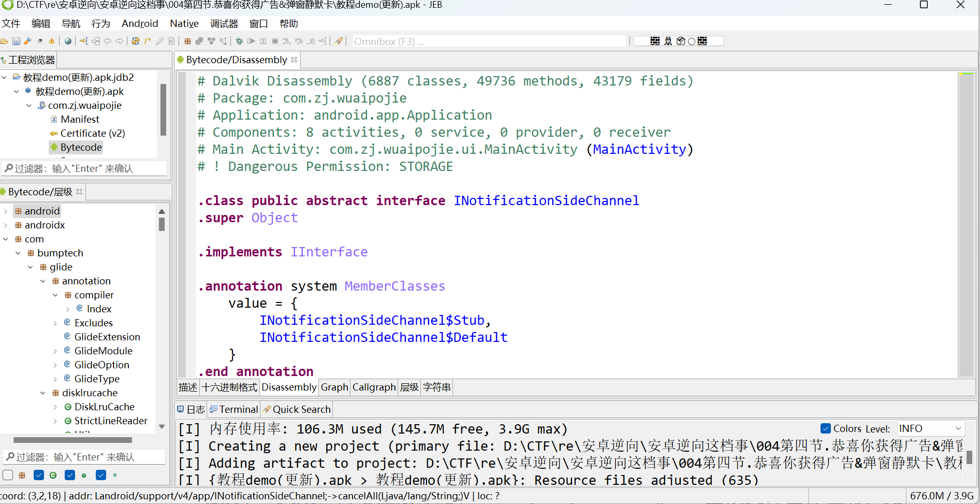Open the 调试器 menu

point(224,23)
